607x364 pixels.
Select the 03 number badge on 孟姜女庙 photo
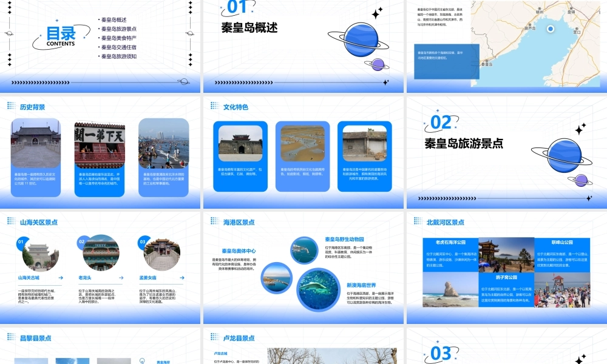pyautogui.click(x=143, y=242)
